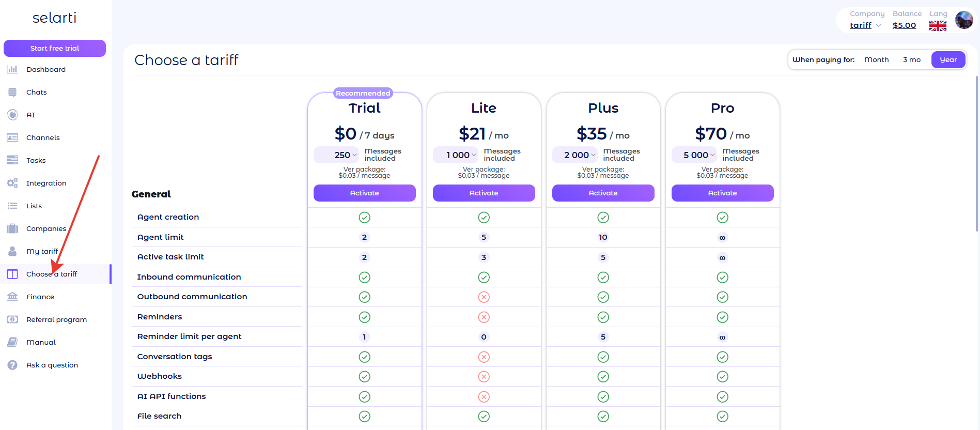Select Month billing period

(876, 60)
